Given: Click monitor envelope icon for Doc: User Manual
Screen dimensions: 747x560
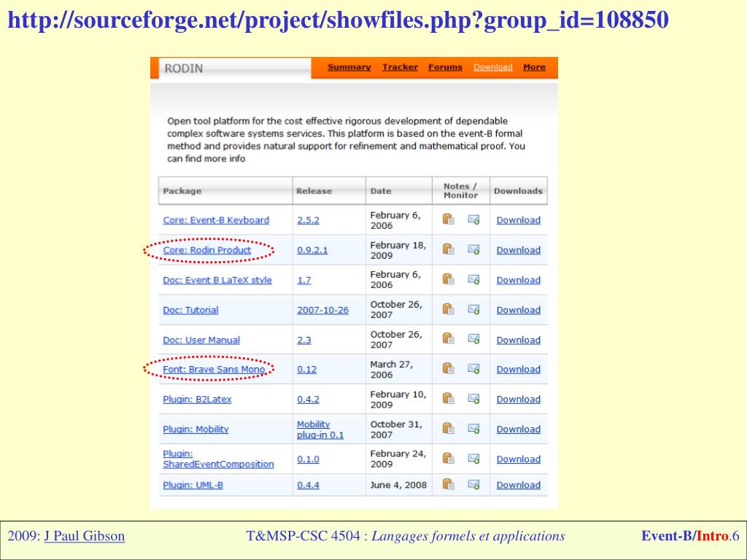Looking at the screenshot, I should coord(473,339).
